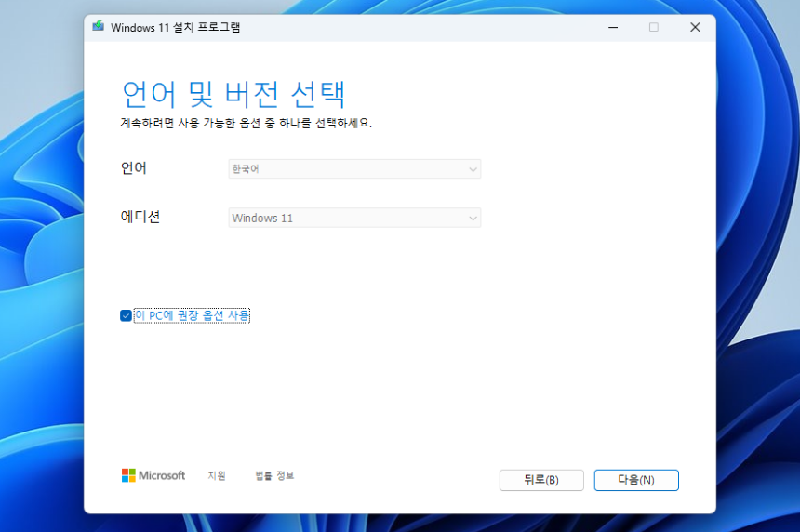The width and height of the screenshot is (800, 532).
Task: Click the '언어 및 버전 선택' heading
Action: tap(234, 94)
